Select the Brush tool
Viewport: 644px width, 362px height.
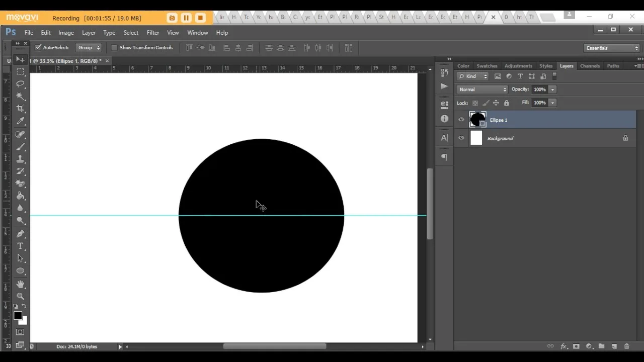[x=20, y=147]
